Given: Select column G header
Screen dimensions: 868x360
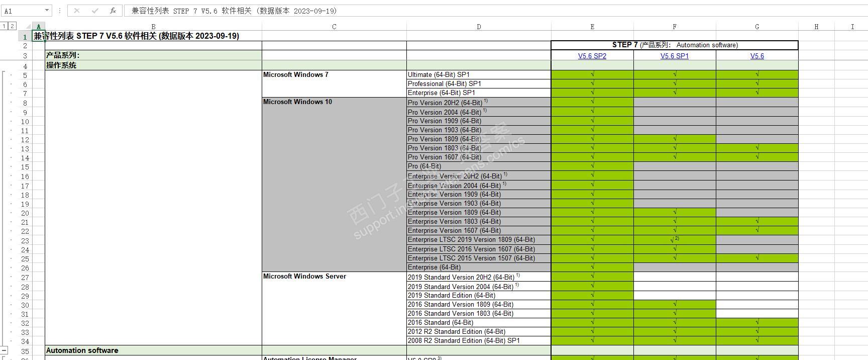Looking at the screenshot, I should (757, 27).
